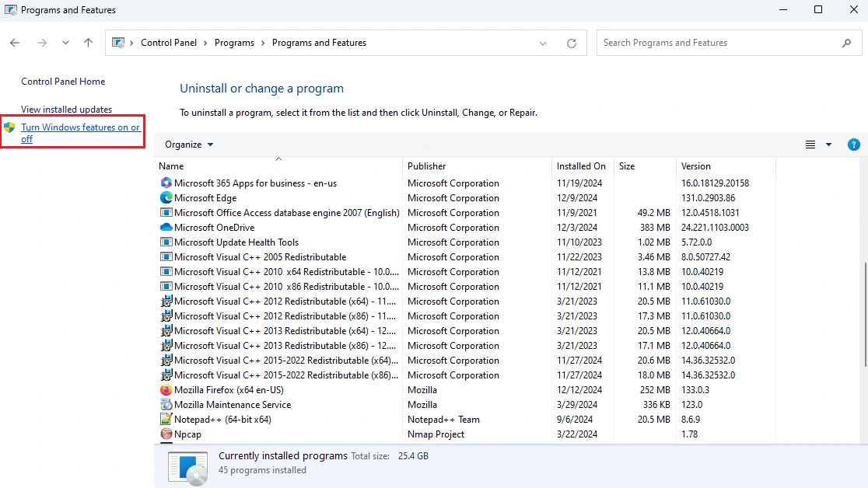Open Control Panel Home
Screen dimensions: 868x488
pyautogui.click(x=63, y=82)
